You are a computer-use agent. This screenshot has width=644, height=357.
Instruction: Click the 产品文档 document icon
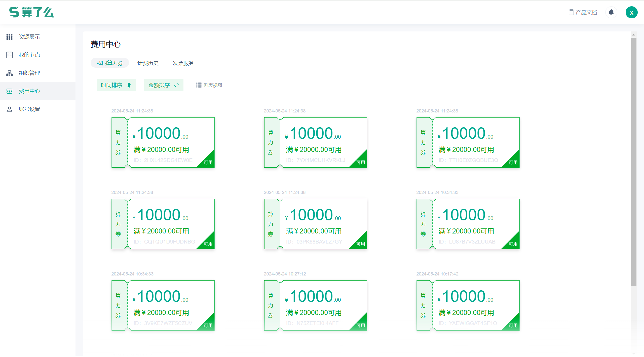click(x=571, y=12)
